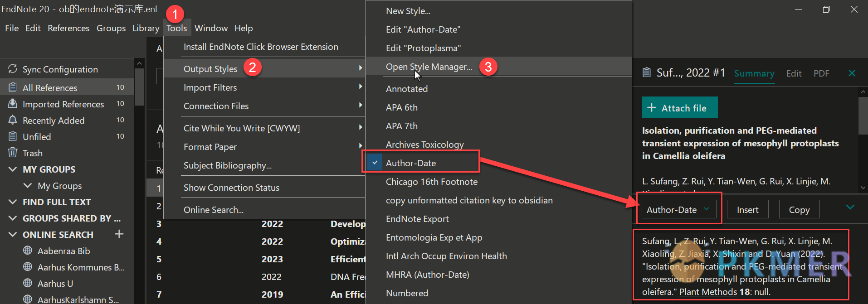Open the Help menu

tap(244, 28)
